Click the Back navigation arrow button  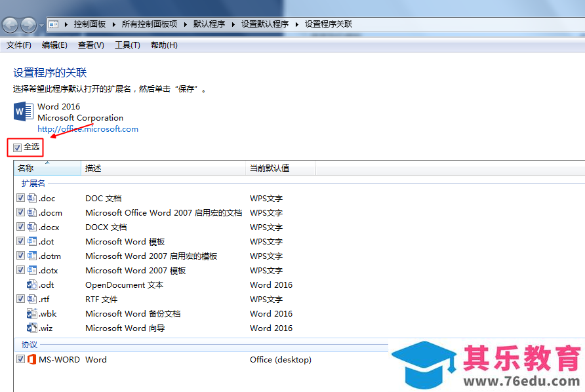pos(10,25)
